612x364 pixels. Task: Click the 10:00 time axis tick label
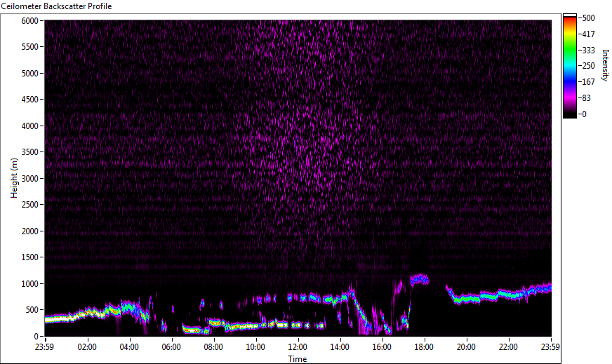255,347
